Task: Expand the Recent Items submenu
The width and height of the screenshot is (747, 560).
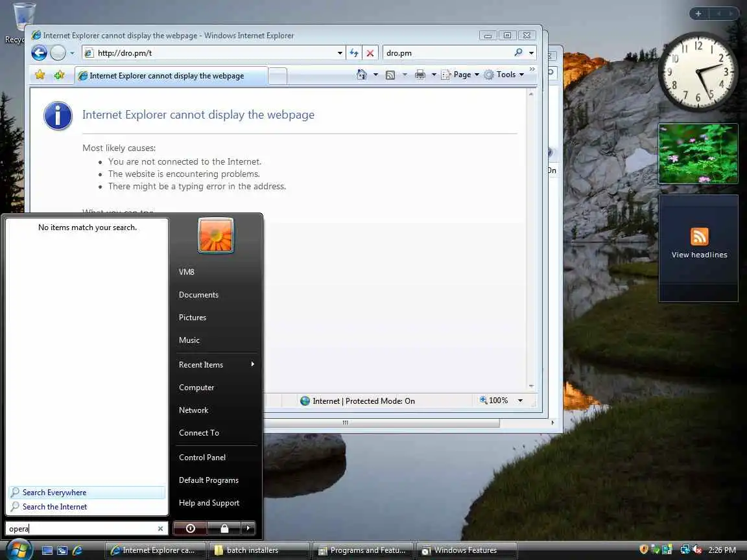Action: (217, 365)
